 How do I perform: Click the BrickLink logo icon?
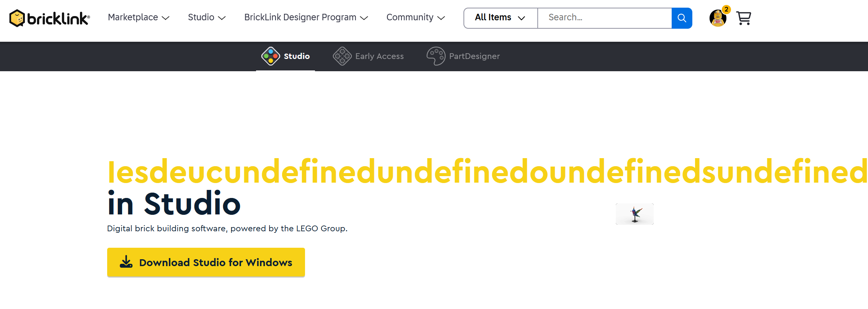pos(17,18)
